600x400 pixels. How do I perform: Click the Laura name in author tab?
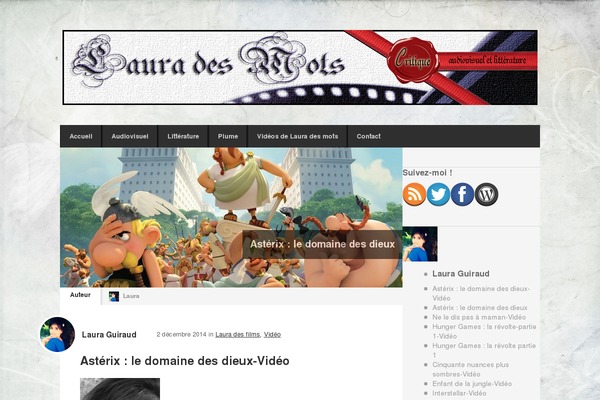(131, 296)
